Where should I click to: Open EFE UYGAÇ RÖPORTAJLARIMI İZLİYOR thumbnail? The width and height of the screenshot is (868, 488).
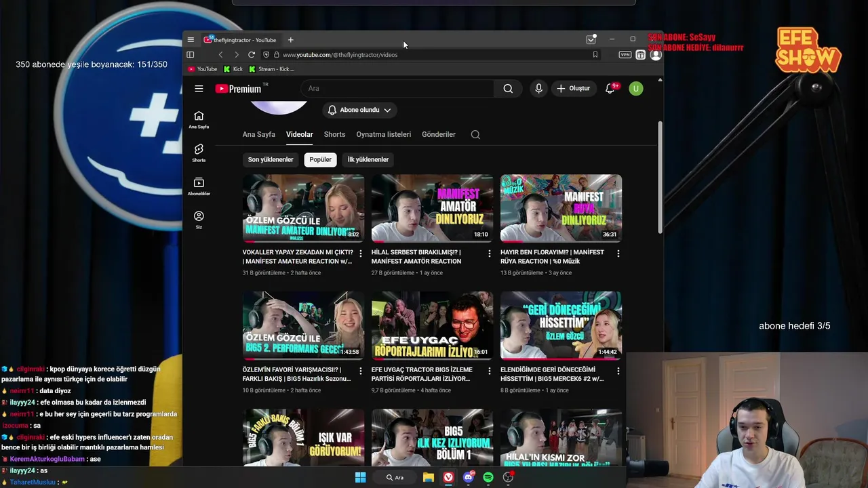tap(432, 325)
